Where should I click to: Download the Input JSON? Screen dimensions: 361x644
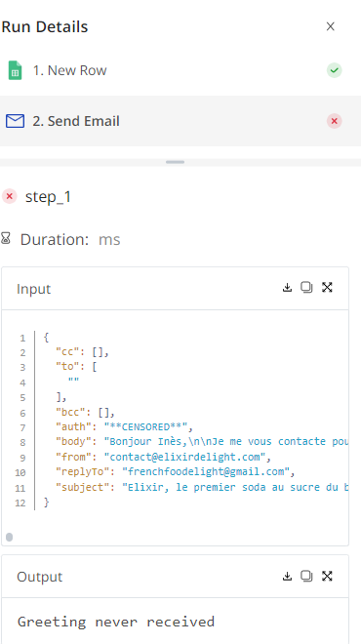pyautogui.click(x=287, y=288)
